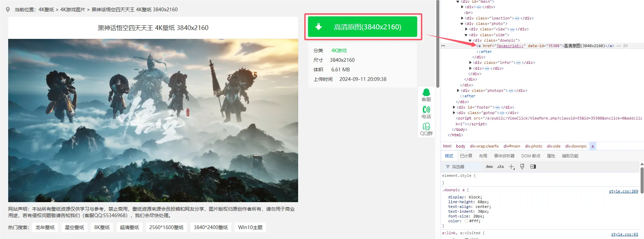644x239 pixels.
Task: Expand the div class loaction node
Action: coord(462,18)
